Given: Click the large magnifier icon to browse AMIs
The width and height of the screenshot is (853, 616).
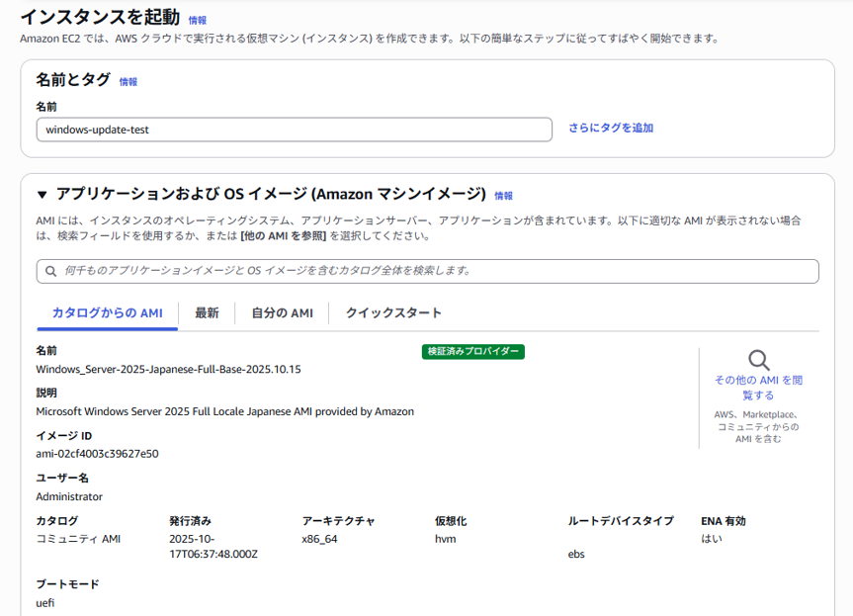Looking at the screenshot, I should 758,360.
